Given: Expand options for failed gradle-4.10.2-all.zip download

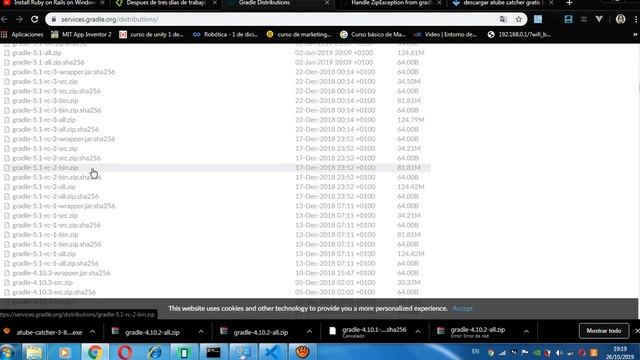Looking at the screenshot, I should click(527, 332).
